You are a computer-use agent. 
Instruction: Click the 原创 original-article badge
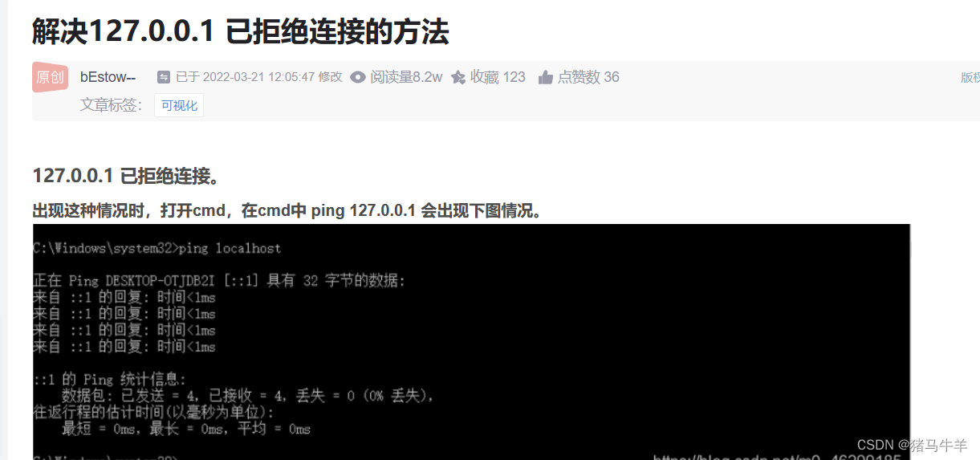(50, 77)
